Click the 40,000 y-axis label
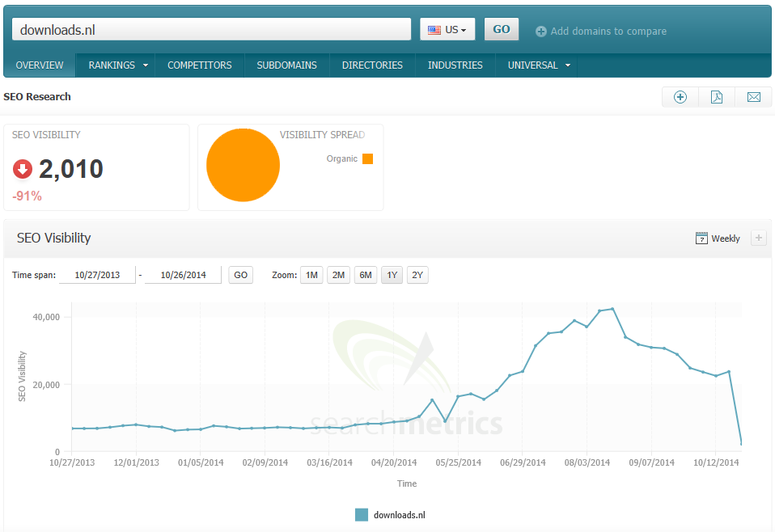The image size is (775, 532). [46, 317]
